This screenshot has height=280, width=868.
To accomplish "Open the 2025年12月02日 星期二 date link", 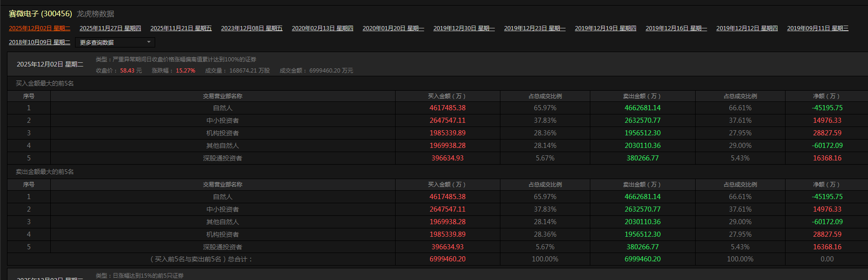I will click(40, 28).
